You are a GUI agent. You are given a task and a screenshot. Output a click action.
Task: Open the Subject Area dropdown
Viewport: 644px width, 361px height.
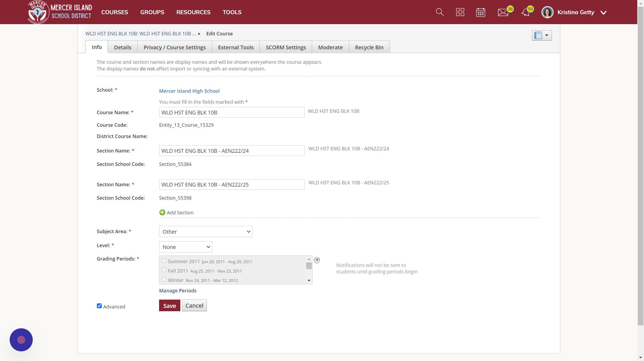(206, 232)
